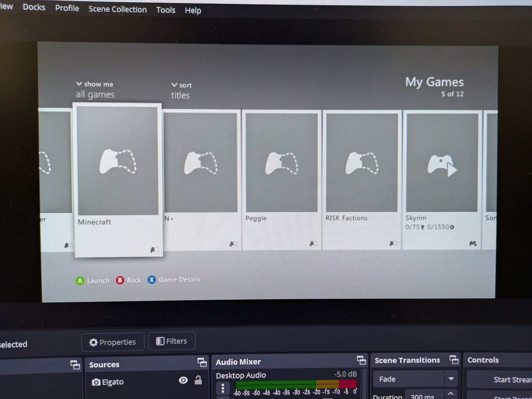The width and height of the screenshot is (532, 399).
Task: Click controller icon under N+ tile
Action: (233, 244)
